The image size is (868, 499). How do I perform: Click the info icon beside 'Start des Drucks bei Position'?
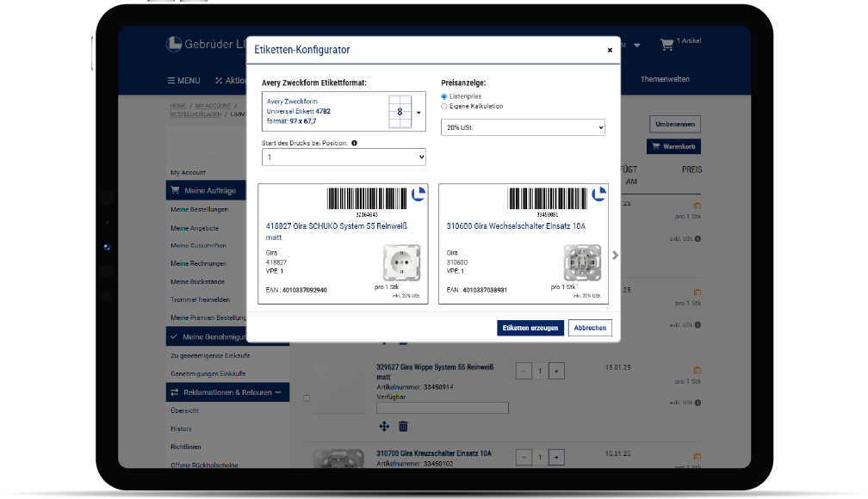coord(355,144)
